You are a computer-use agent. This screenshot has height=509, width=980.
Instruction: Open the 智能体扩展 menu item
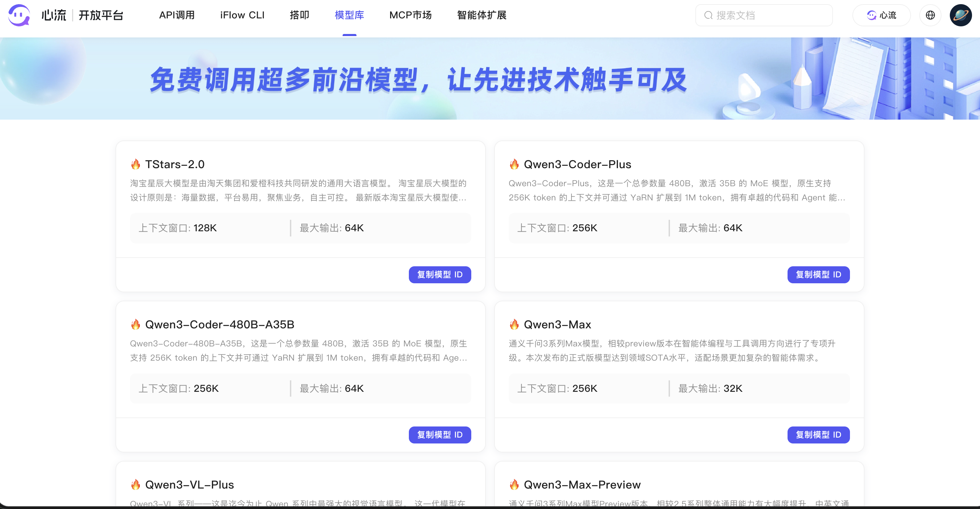point(481,15)
